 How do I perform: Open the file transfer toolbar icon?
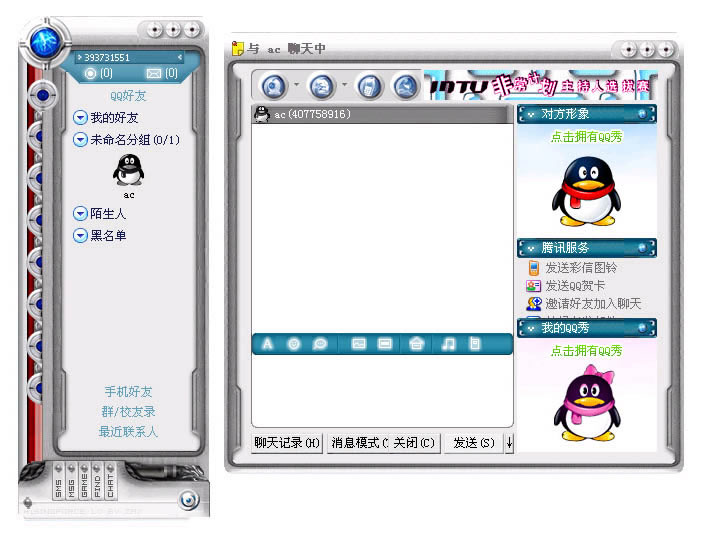321,86
